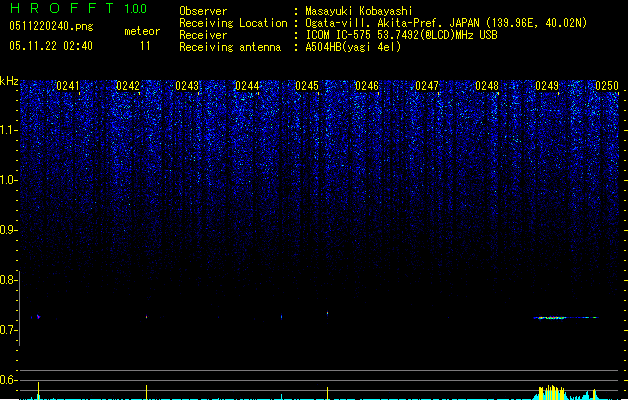This screenshot has height=400, width=629.
Task: Click the 0241 time marker label
Action: [x=68, y=86]
